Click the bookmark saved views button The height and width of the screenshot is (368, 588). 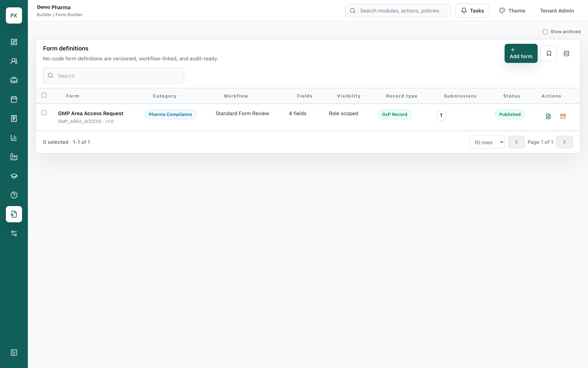click(549, 53)
